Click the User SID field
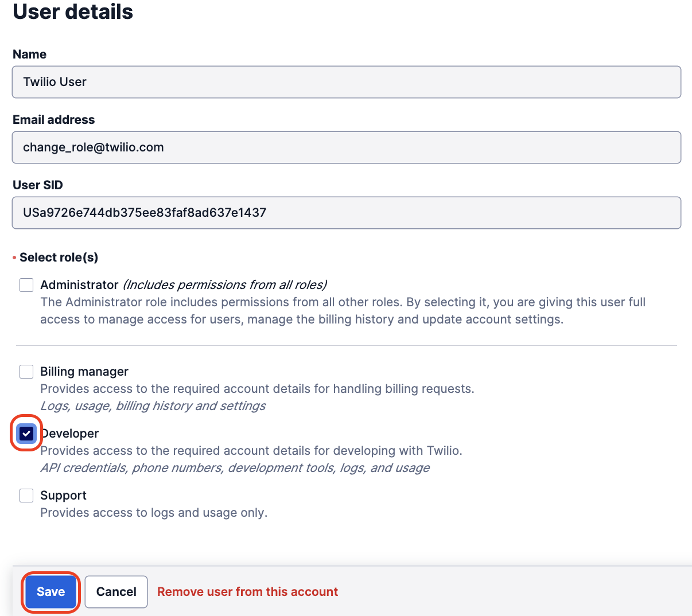Image resolution: width=692 pixels, height=616 pixels. click(x=346, y=213)
